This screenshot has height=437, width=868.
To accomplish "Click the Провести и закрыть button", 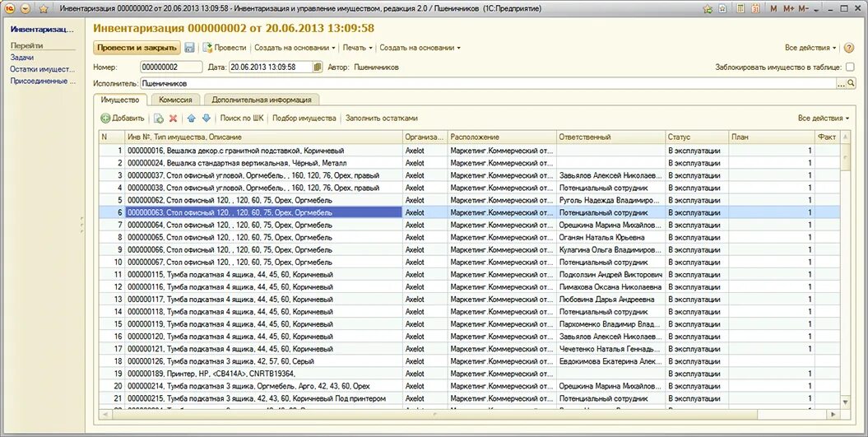I will [x=137, y=48].
